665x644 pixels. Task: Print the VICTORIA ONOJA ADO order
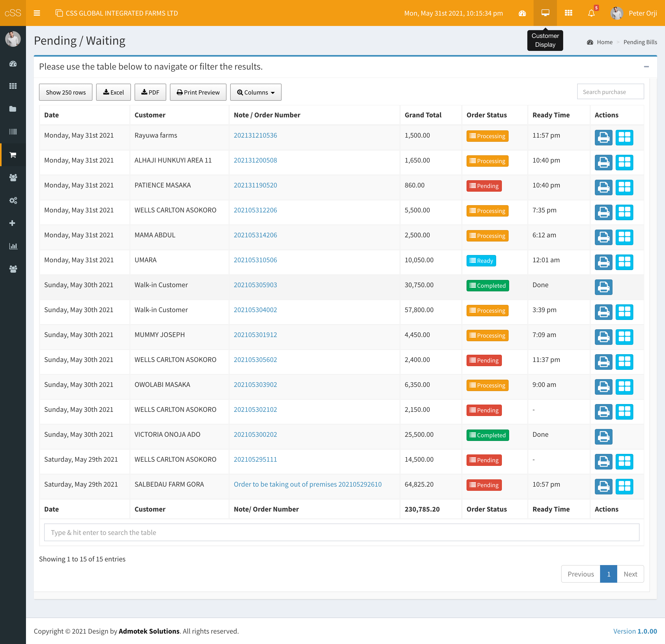[x=603, y=437]
